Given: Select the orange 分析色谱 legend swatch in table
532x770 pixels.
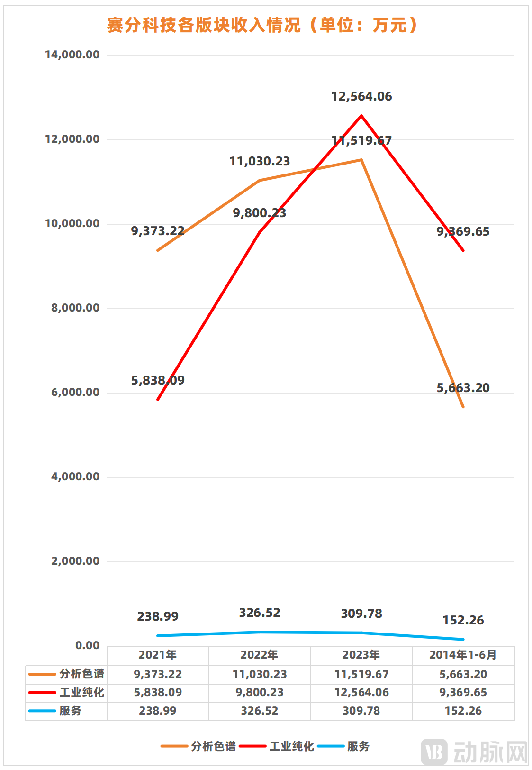Looking at the screenshot, I should pos(43,674).
